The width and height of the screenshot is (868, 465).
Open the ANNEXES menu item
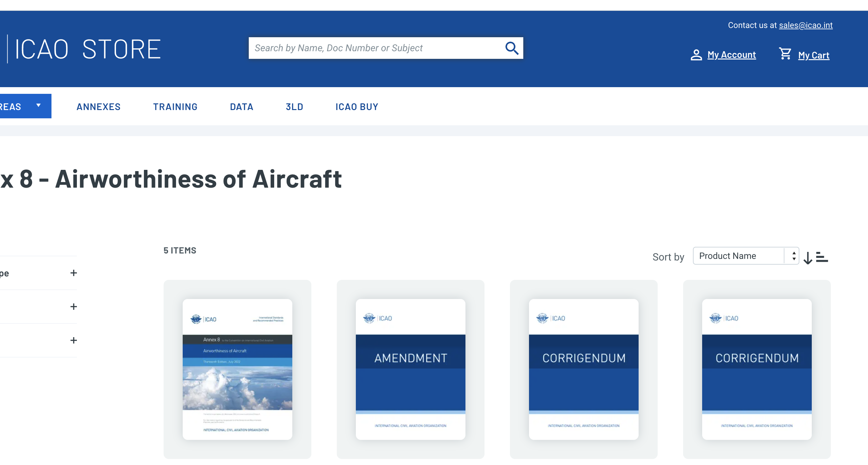coord(98,107)
